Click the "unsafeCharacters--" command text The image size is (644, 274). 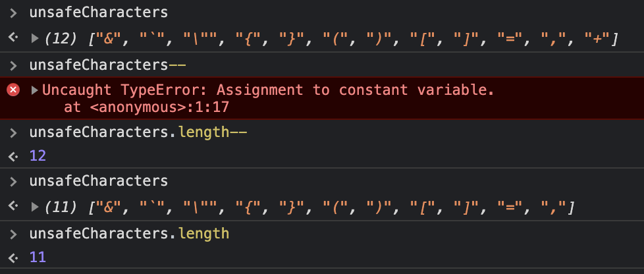click(x=108, y=65)
